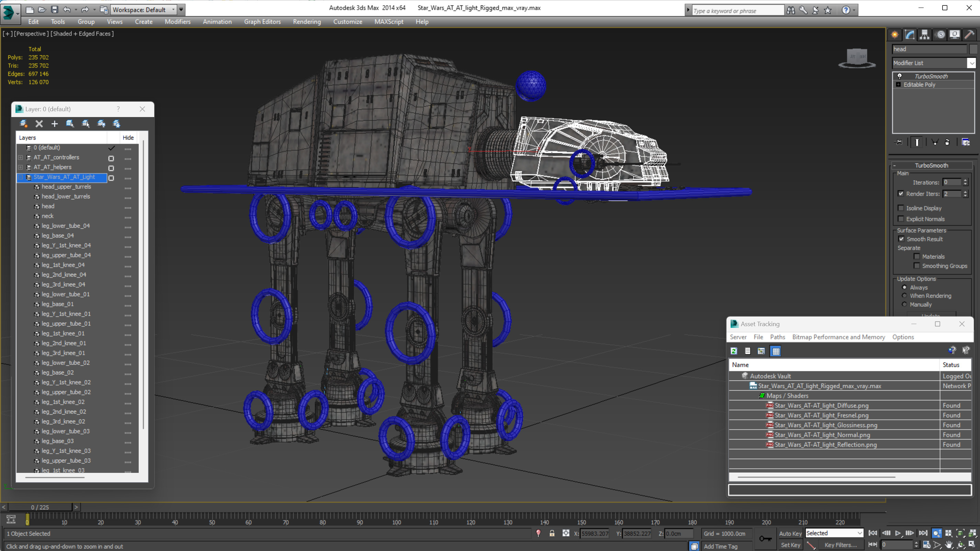Click Add Selected Objects plus icon
Image resolution: width=980 pixels, height=551 pixels.
pyautogui.click(x=54, y=124)
